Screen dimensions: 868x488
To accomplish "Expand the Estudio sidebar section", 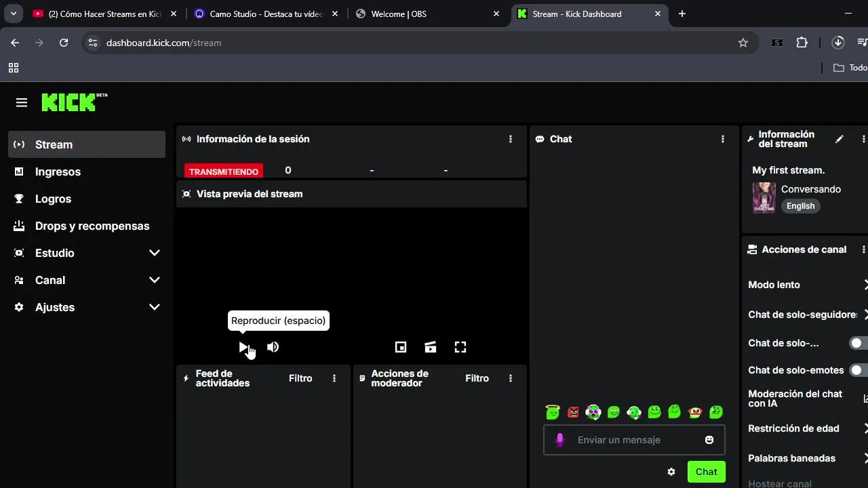I will point(155,253).
